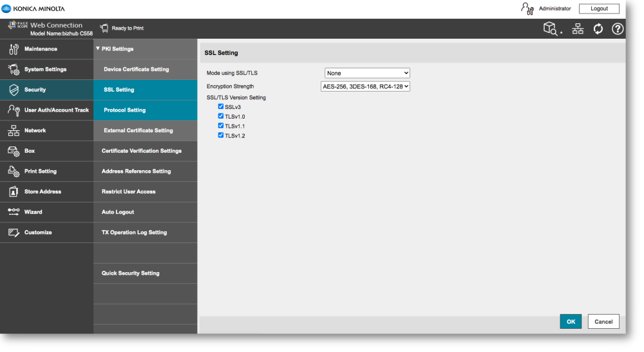
Task: Open Quick Security Setting
Action: point(146,273)
